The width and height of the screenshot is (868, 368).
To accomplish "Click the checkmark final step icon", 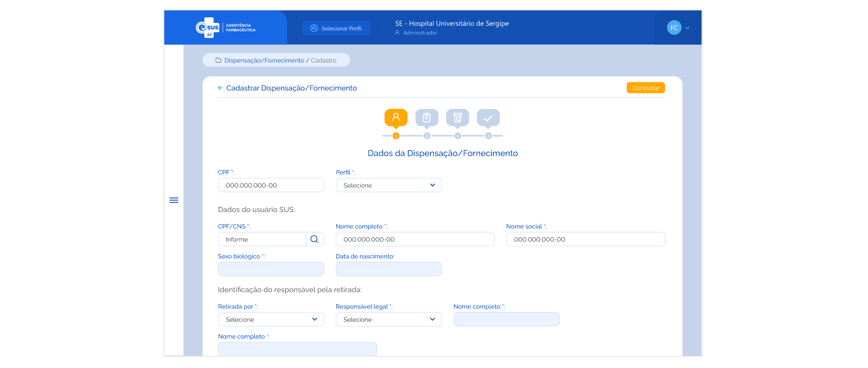I will (x=488, y=118).
